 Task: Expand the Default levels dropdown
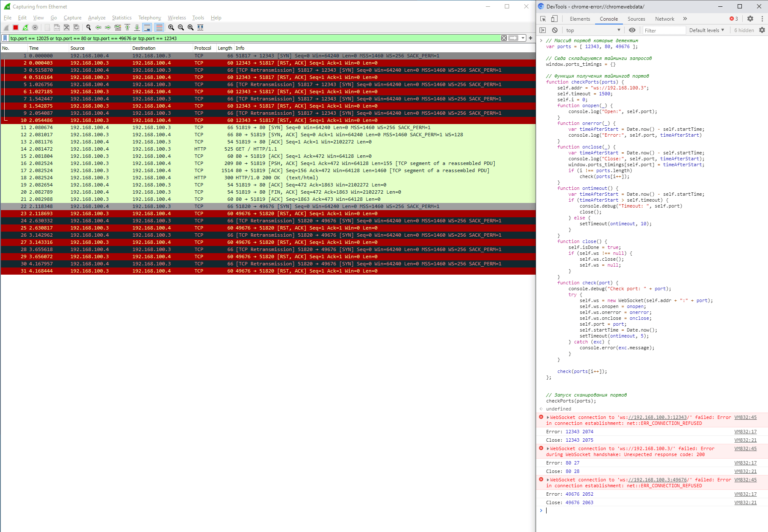point(706,30)
